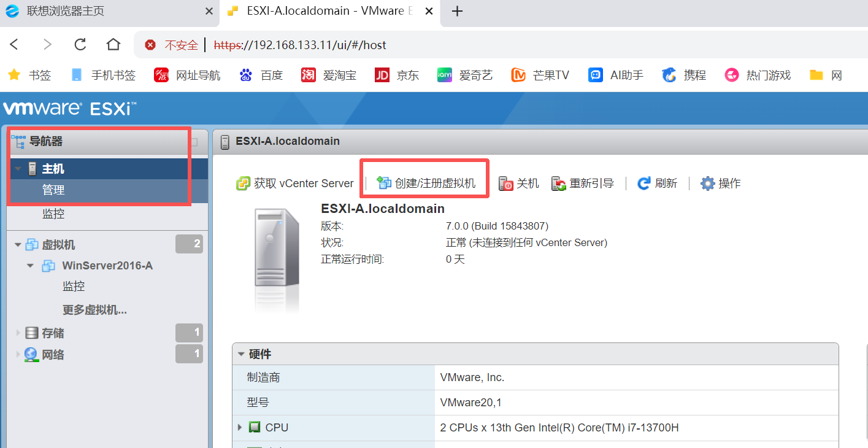
Task: Open 监控 under WinServer2016-A
Action: [74, 286]
